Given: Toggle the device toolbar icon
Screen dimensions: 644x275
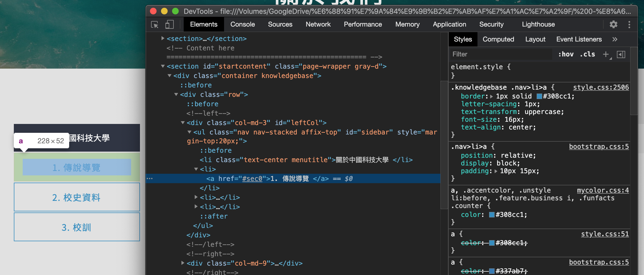Looking at the screenshot, I should (x=169, y=25).
